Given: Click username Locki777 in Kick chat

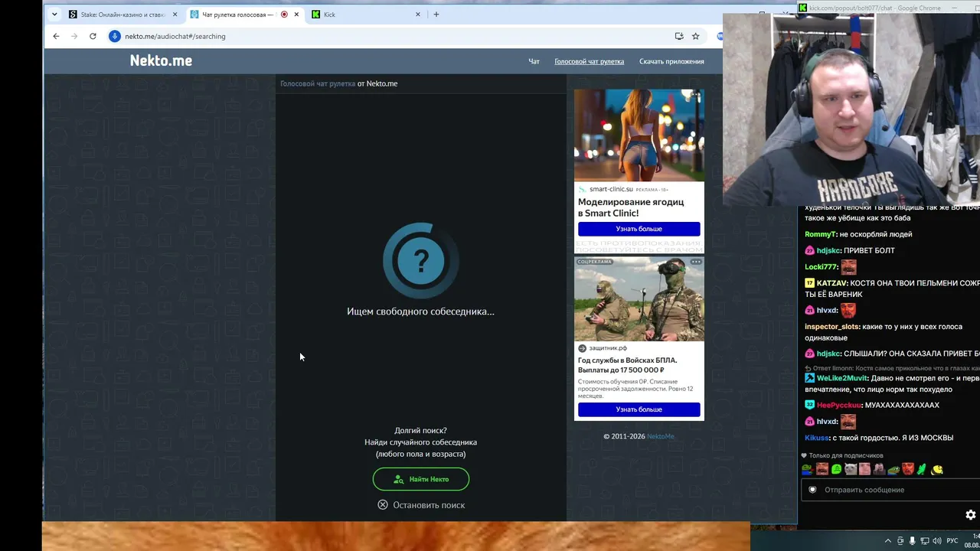Looking at the screenshot, I should tap(821, 267).
